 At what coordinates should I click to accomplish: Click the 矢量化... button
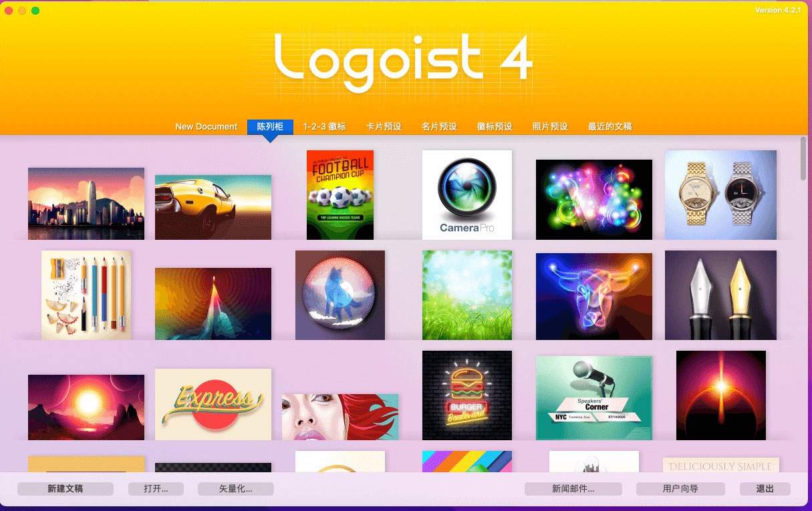[x=236, y=489]
